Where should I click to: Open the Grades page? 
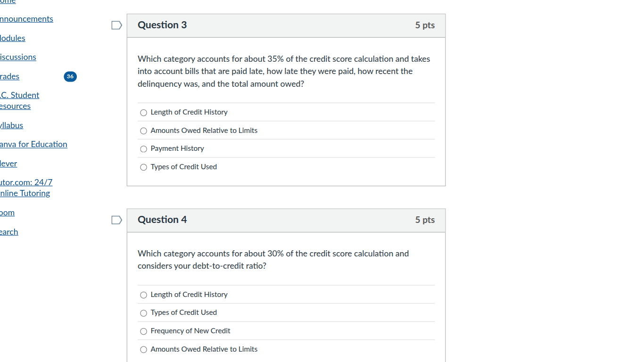point(9,76)
